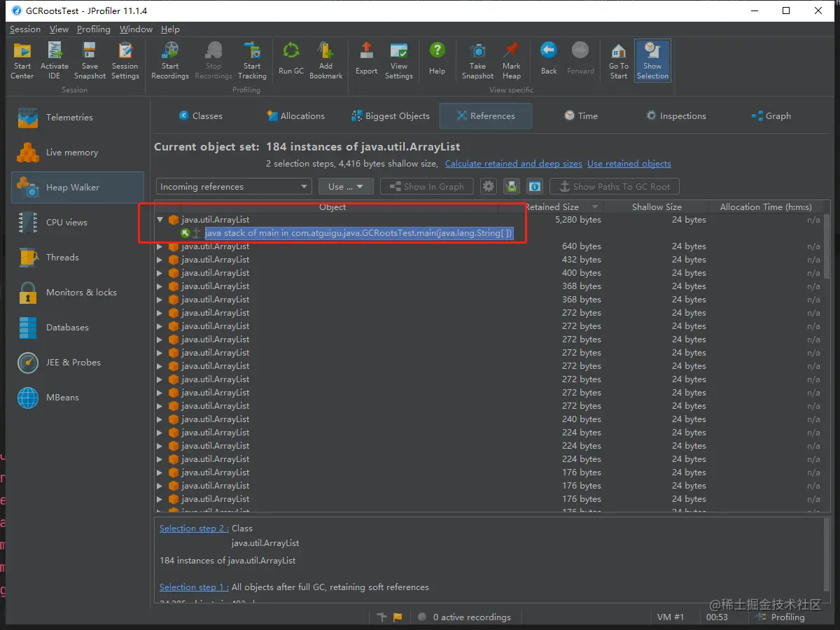Viewport: 840px width, 630px height.
Task: Click Activate IDE toolbar icon
Action: (x=55, y=60)
